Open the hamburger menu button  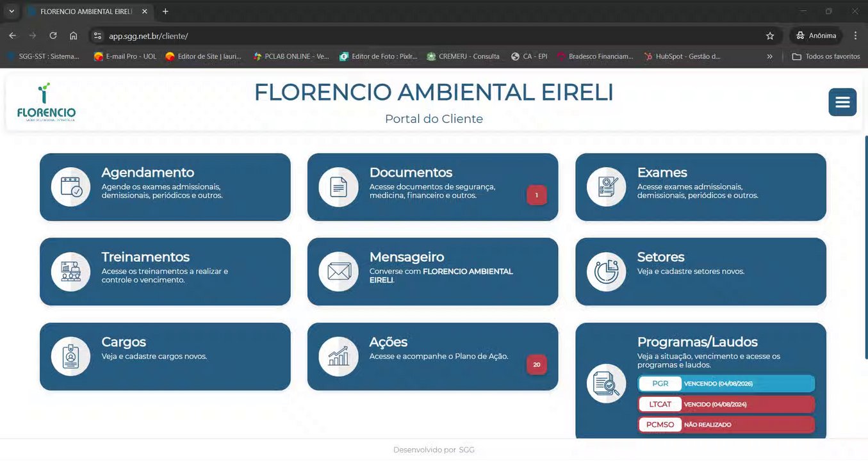click(842, 102)
